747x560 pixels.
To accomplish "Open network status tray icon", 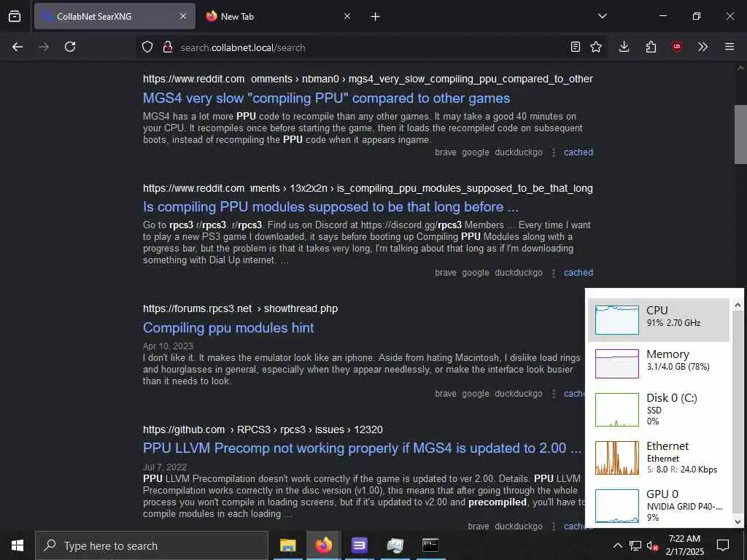I will 635,545.
